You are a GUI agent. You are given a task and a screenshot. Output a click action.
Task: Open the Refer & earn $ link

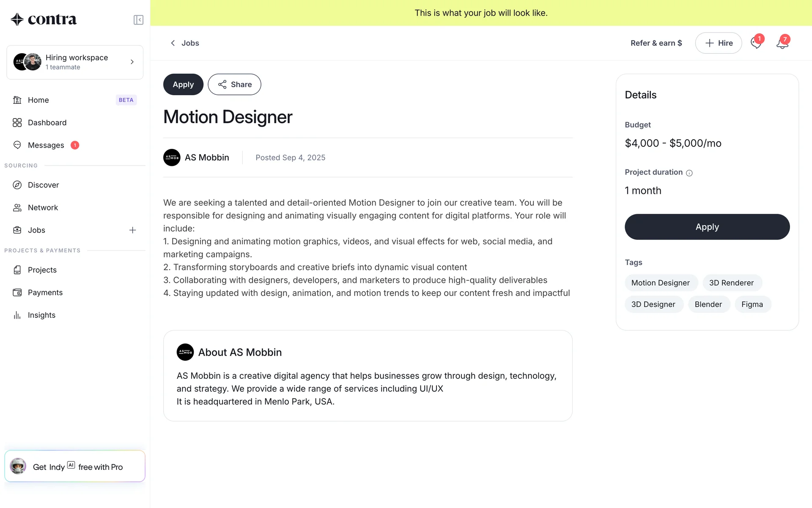[656, 43]
